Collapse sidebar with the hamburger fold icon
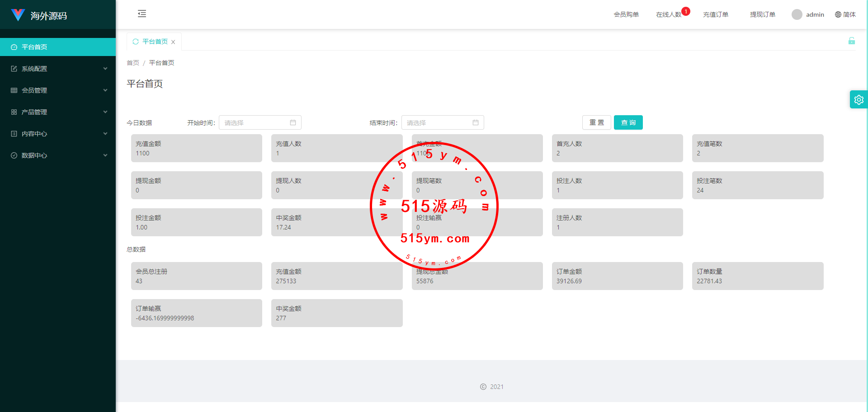The image size is (868, 412). pyautogui.click(x=142, y=14)
